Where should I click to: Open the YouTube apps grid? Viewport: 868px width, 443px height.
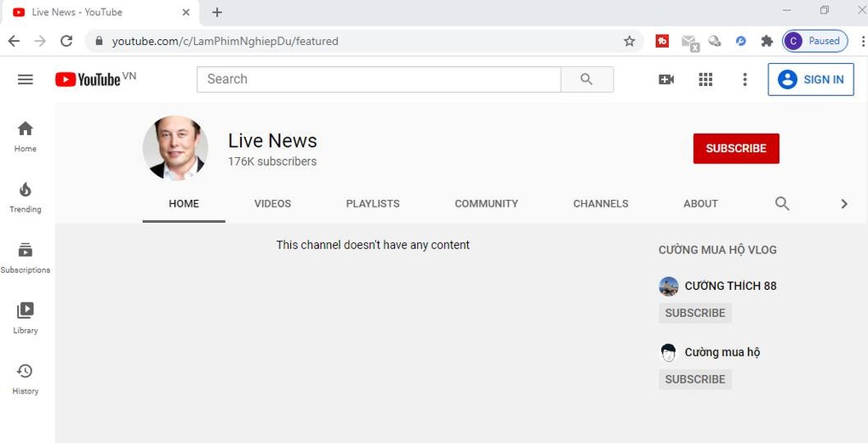click(x=705, y=79)
